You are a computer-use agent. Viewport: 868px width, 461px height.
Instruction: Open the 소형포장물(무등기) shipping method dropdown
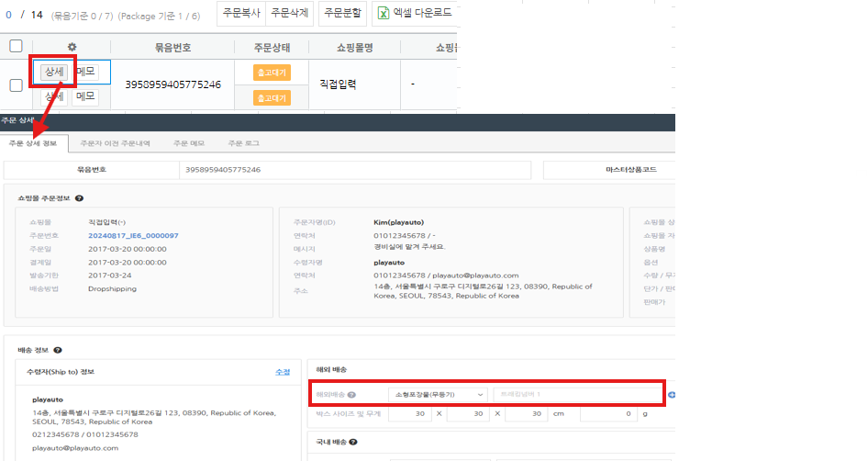point(438,395)
